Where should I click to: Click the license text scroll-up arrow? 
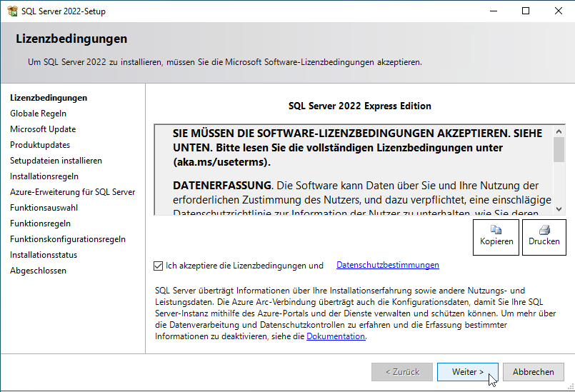(559, 131)
